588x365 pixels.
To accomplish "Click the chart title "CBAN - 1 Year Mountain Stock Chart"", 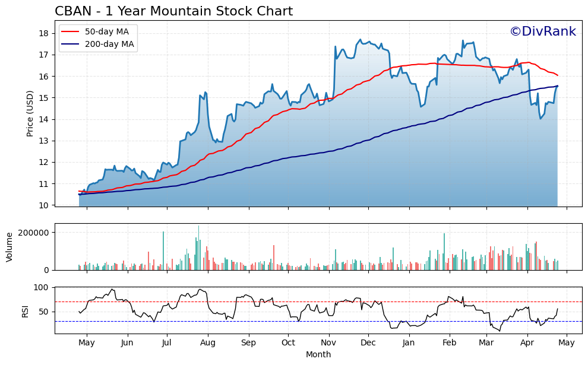I will [x=173, y=11].
